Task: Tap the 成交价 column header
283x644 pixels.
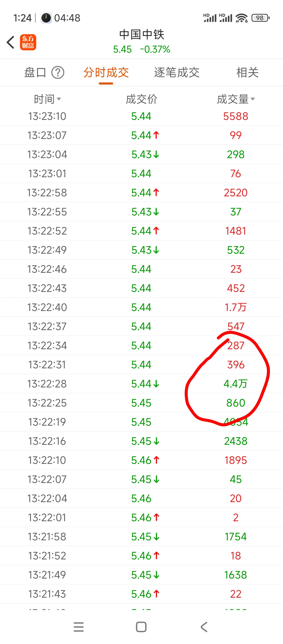Action: [141, 99]
